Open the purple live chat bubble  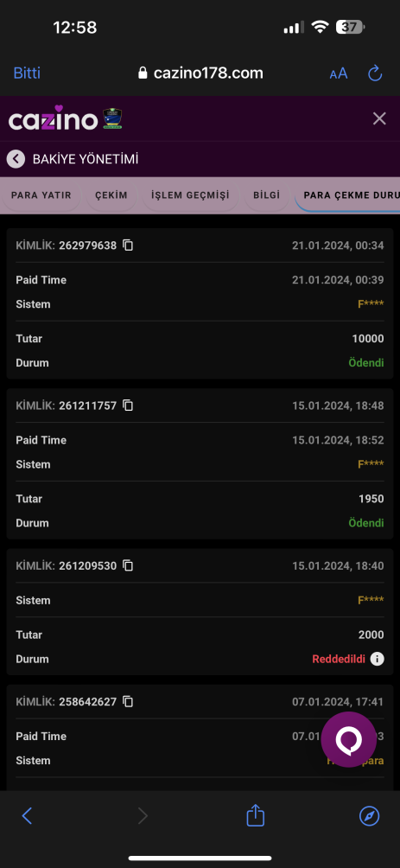click(348, 739)
